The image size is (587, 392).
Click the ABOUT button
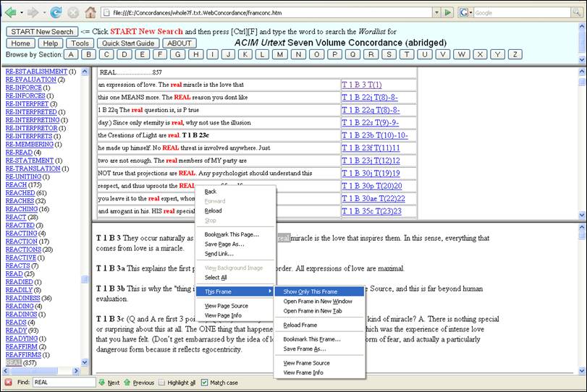[180, 43]
